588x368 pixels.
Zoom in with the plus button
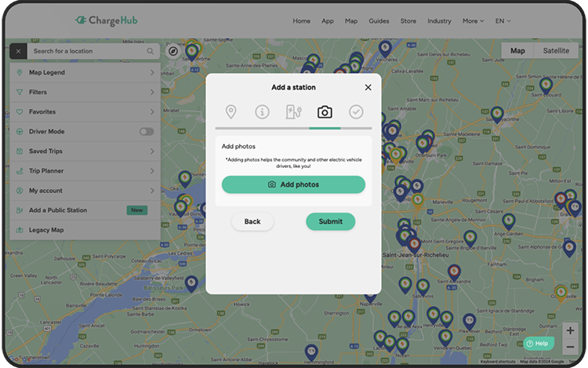[x=570, y=330]
